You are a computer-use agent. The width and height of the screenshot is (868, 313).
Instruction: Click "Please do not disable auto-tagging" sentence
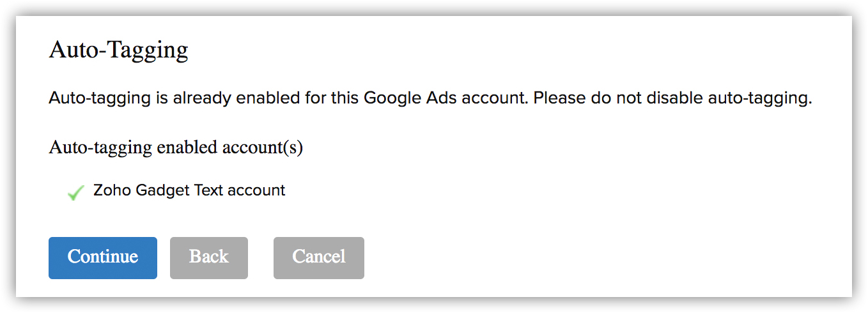point(672,99)
